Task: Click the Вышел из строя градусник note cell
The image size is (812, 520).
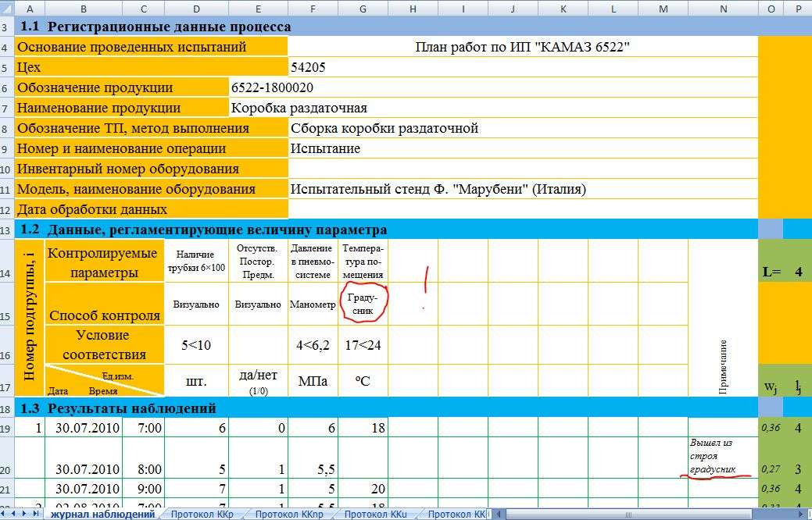Action: tap(723, 457)
